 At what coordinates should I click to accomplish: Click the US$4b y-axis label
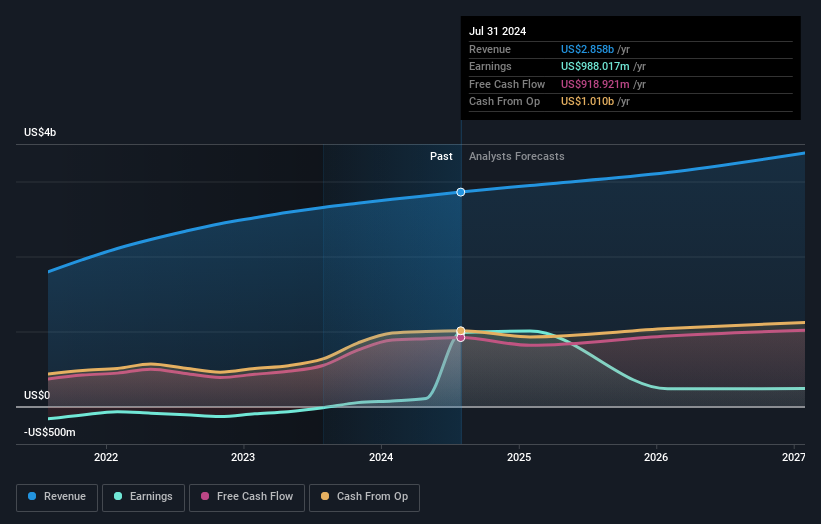(x=40, y=132)
